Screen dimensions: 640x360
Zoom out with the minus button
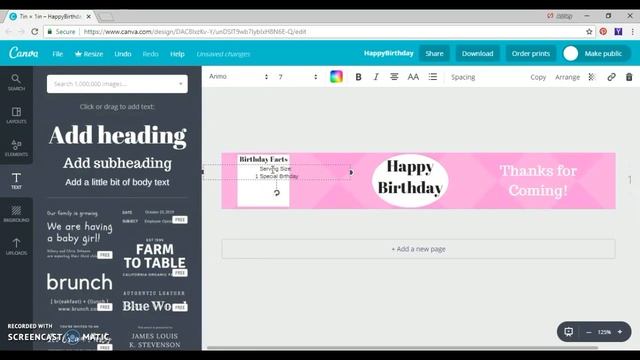589,332
